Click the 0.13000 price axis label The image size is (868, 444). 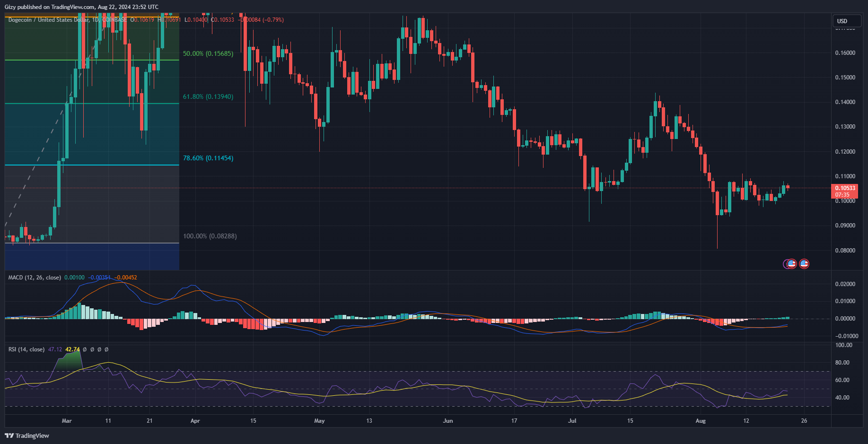tap(845, 127)
